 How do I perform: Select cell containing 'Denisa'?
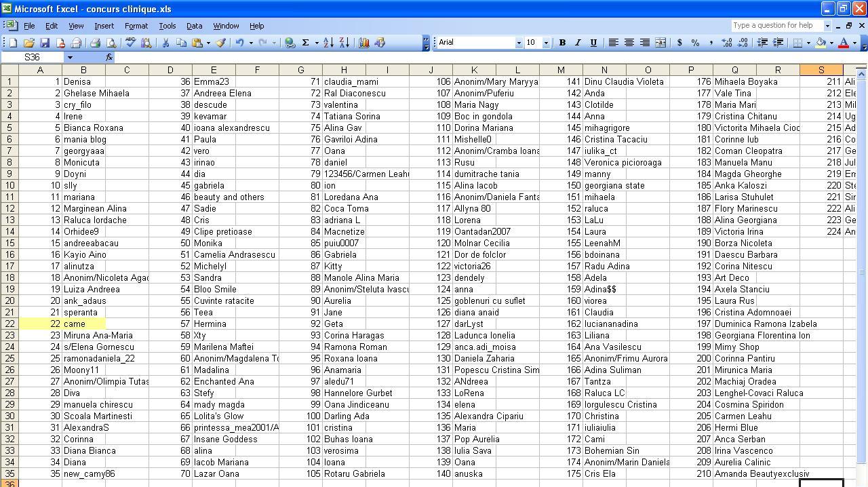click(83, 81)
